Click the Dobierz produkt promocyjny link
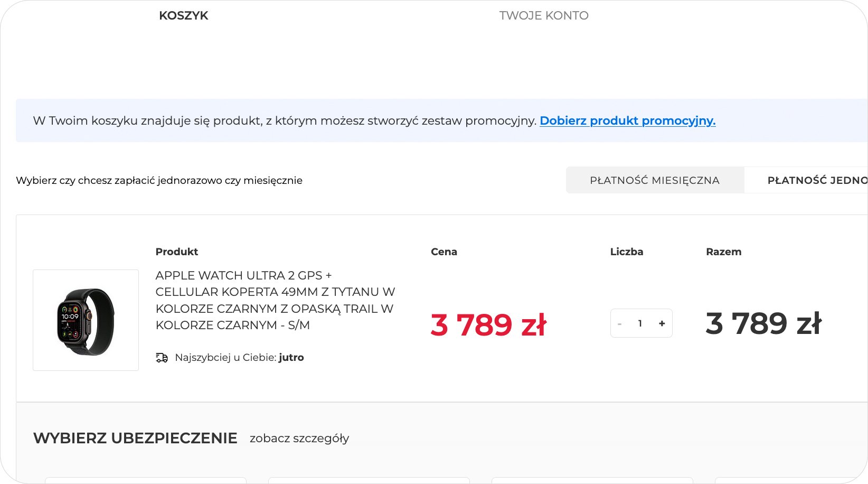This screenshot has width=868, height=484. click(x=627, y=121)
